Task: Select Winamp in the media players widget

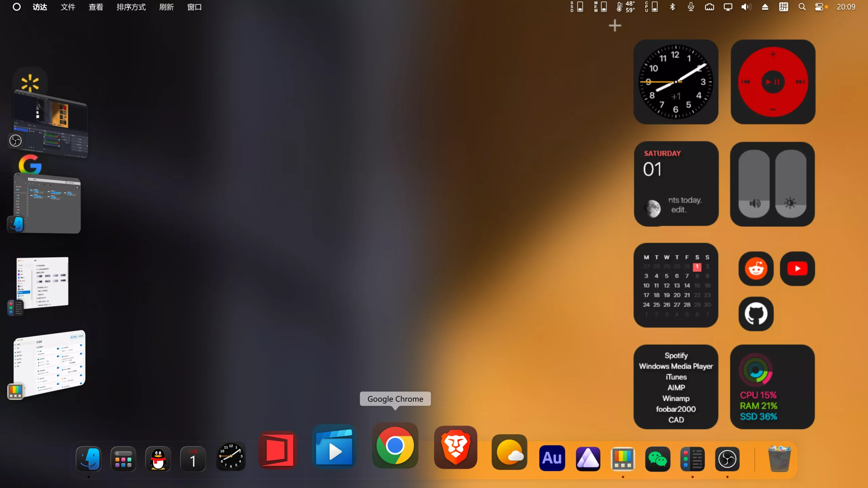Action: pos(675,398)
